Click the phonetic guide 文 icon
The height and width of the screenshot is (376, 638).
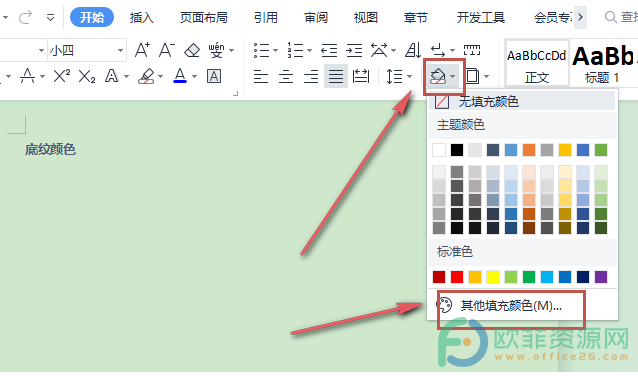pos(216,50)
